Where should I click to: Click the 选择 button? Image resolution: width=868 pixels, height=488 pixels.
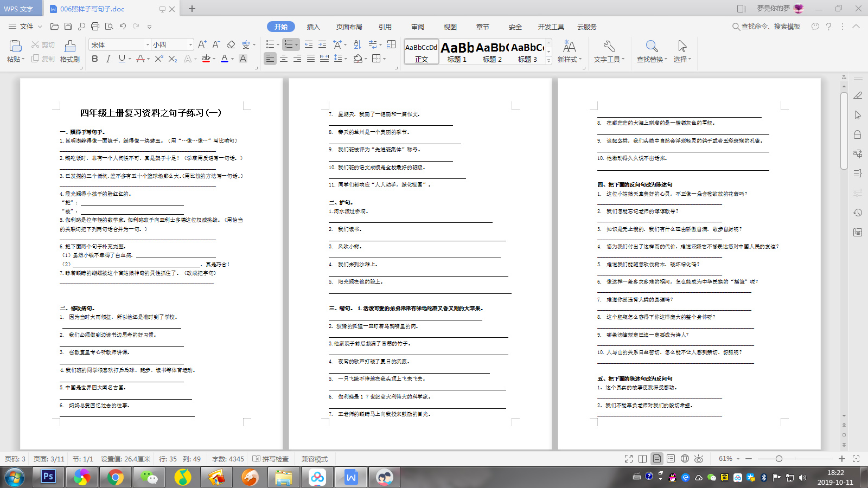[682, 52]
